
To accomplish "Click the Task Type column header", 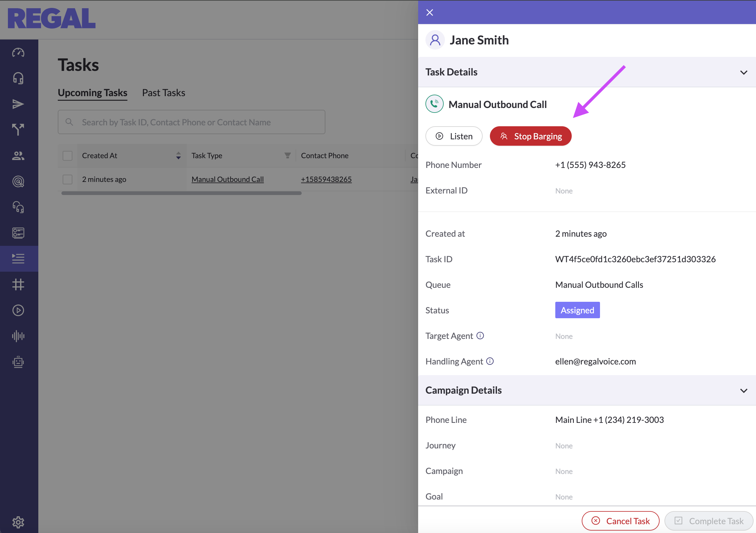I will pyautogui.click(x=207, y=155).
